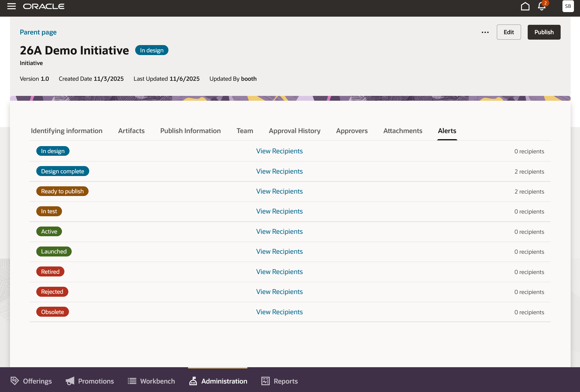View the Approval History tab
The image size is (580, 392).
tap(294, 131)
